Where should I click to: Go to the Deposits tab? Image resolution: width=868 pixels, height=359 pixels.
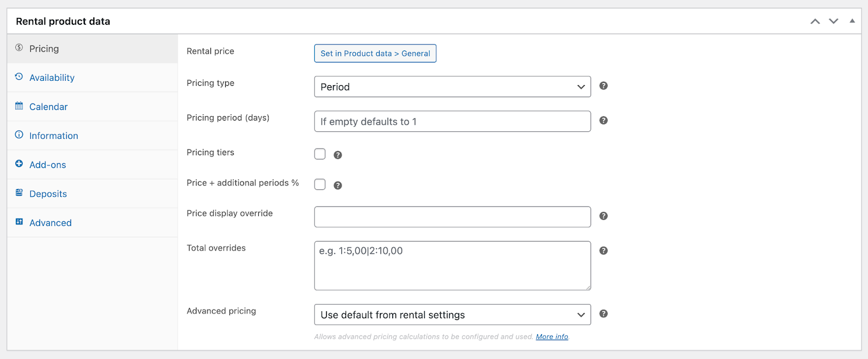pyautogui.click(x=92, y=194)
